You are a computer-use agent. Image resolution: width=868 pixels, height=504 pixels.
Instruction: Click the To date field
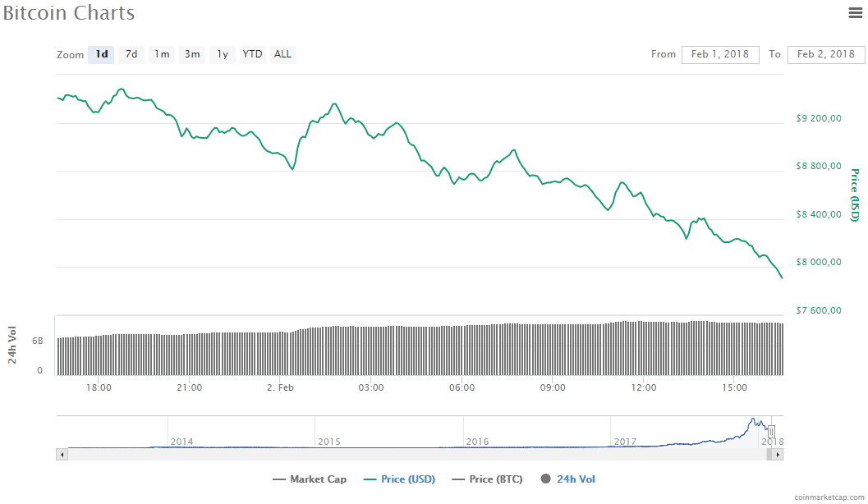pos(825,54)
